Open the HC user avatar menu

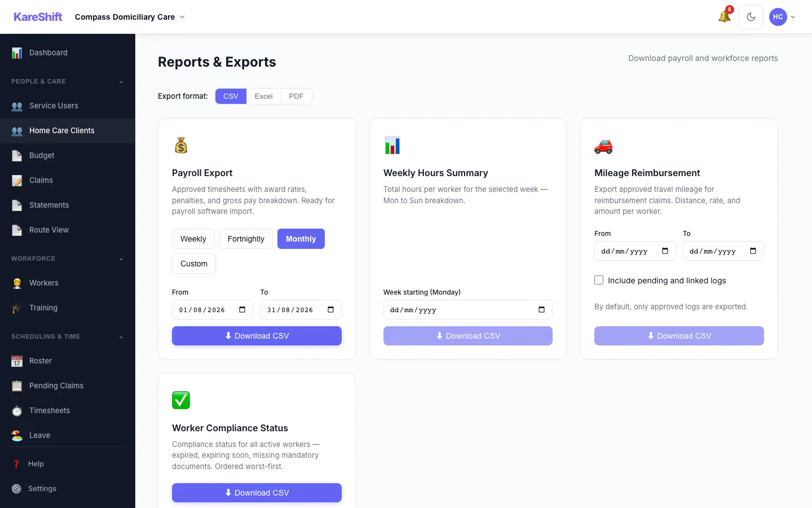pos(782,17)
